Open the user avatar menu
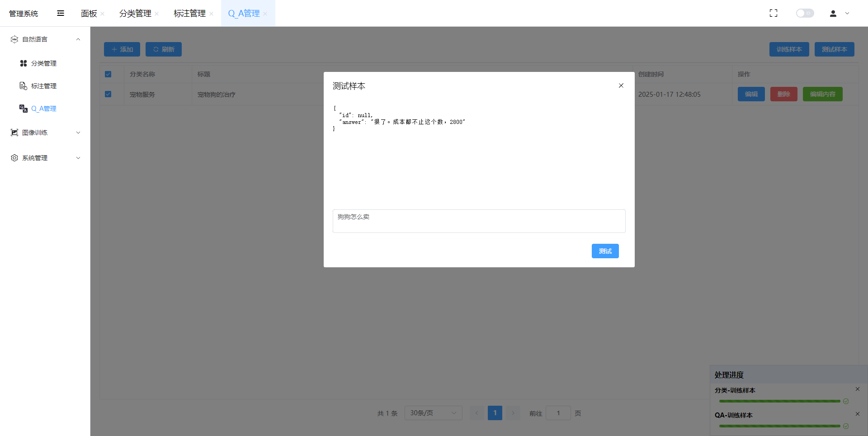This screenshot has width=868, height=436. (x=833, y=14)
